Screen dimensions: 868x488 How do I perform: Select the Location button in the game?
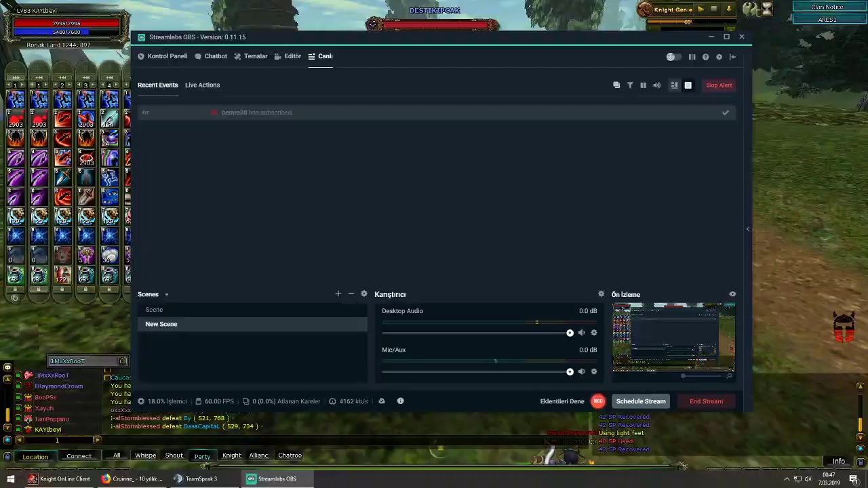[x=35, y=456]
